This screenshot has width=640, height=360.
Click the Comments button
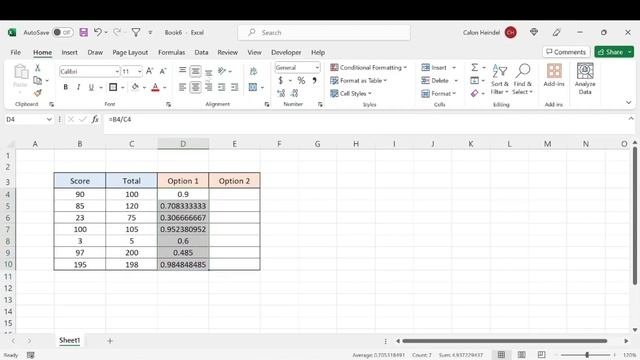point(566,52)
